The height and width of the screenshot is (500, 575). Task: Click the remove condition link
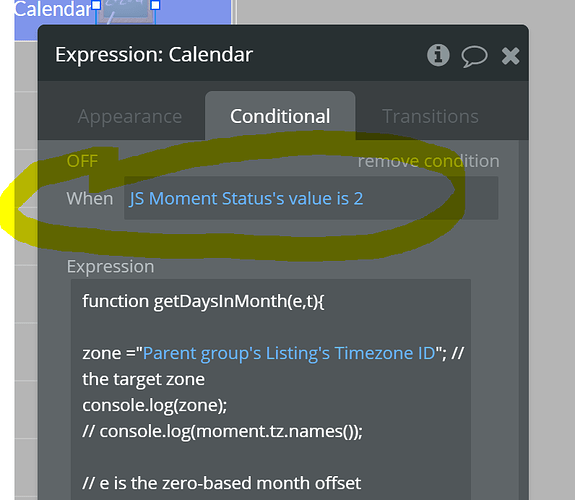click(x=428, y=161)
